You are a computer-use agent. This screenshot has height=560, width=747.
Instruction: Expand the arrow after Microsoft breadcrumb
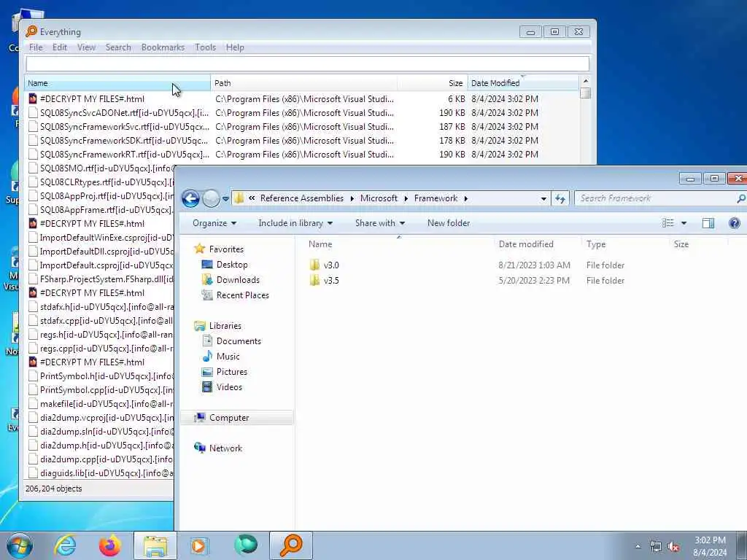(x=406, y=198)
